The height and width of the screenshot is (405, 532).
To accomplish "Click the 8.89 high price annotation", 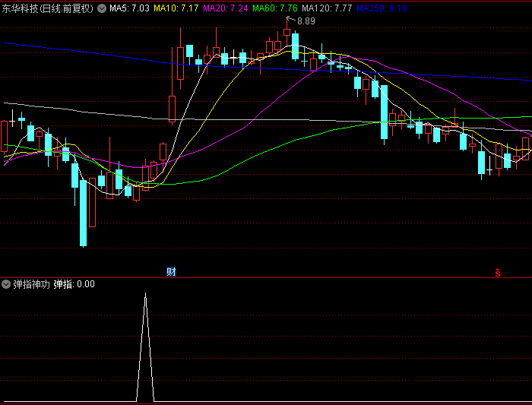I will pos(306,21).
